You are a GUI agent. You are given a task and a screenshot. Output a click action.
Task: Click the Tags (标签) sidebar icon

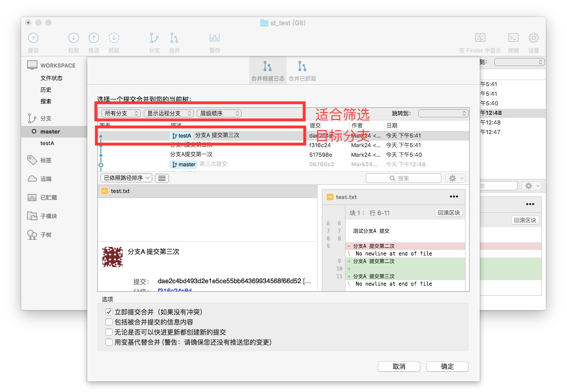tap(32, 160)
